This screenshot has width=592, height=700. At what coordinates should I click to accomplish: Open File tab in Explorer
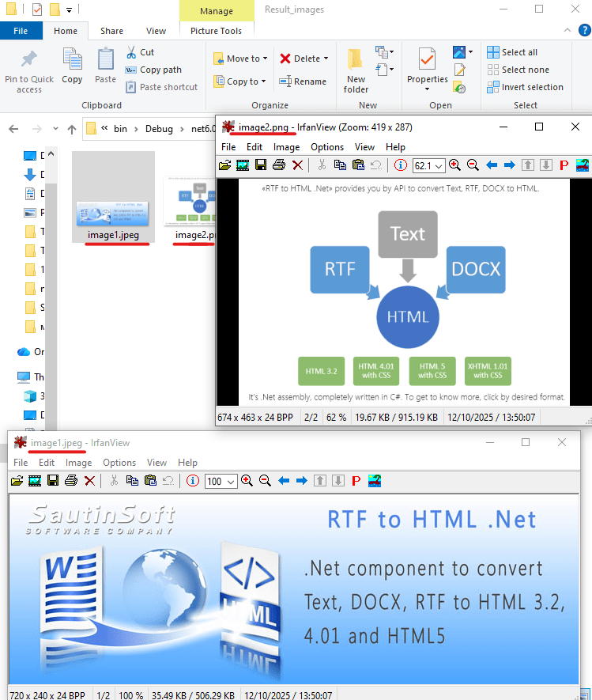21,31
